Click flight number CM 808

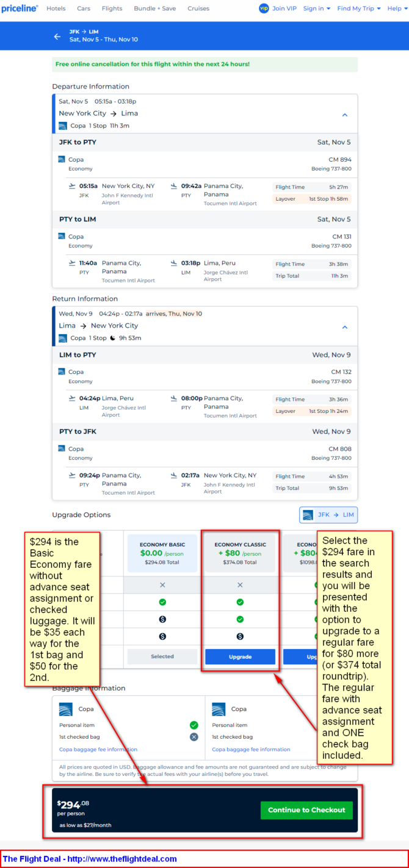pyautogui.click(x=340, y=449)
